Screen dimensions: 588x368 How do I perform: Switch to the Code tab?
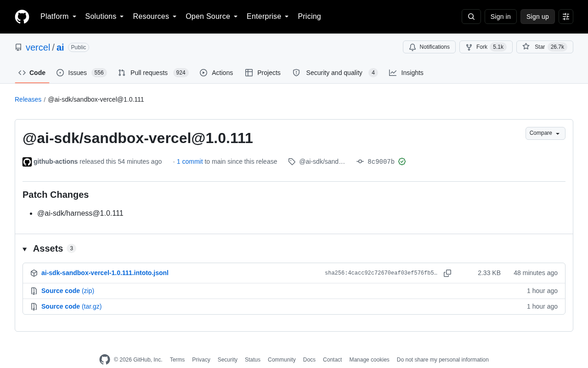(x=32, y=73)
